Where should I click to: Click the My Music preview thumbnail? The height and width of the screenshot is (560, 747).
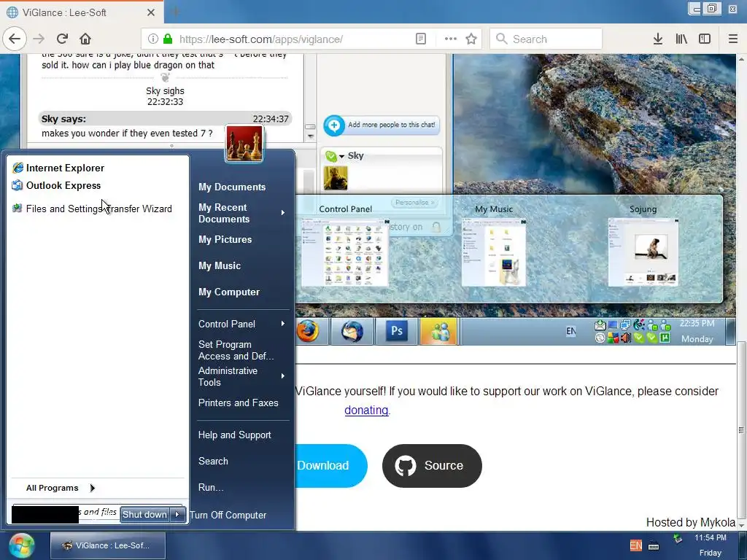(x=494, y=252)
